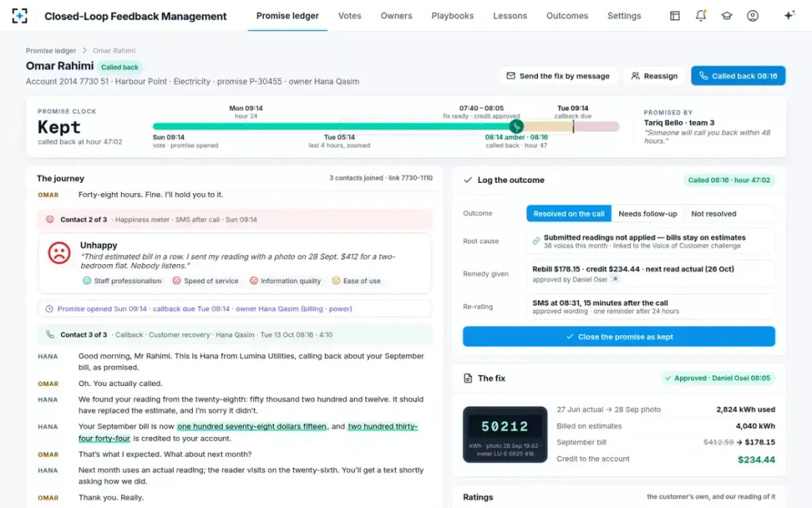812x508 pixels.
Task: Click the Speed of service sad icon
Action: tap(177, 280)
